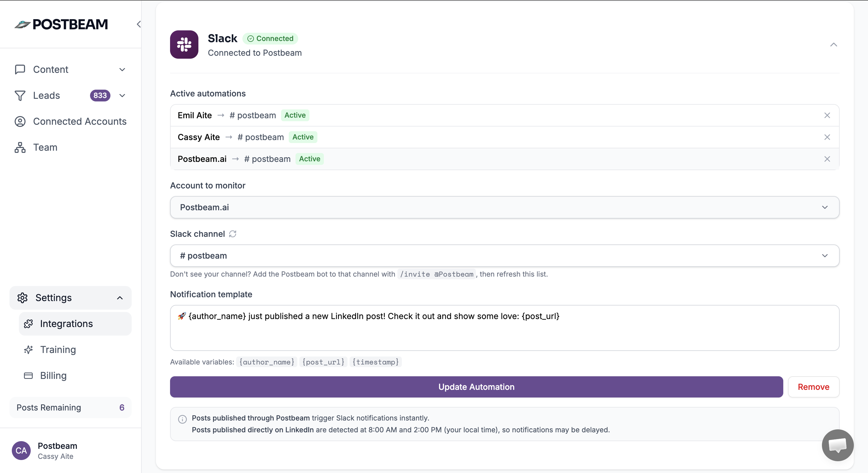Viewport: 868px width, 473px height.
Task: Collapse the sidebar with the chevron
Action: click(x=138, y=24)
